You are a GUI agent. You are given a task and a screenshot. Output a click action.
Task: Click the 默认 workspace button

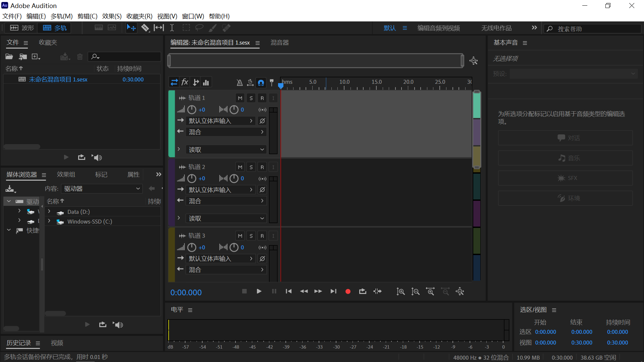390,28
